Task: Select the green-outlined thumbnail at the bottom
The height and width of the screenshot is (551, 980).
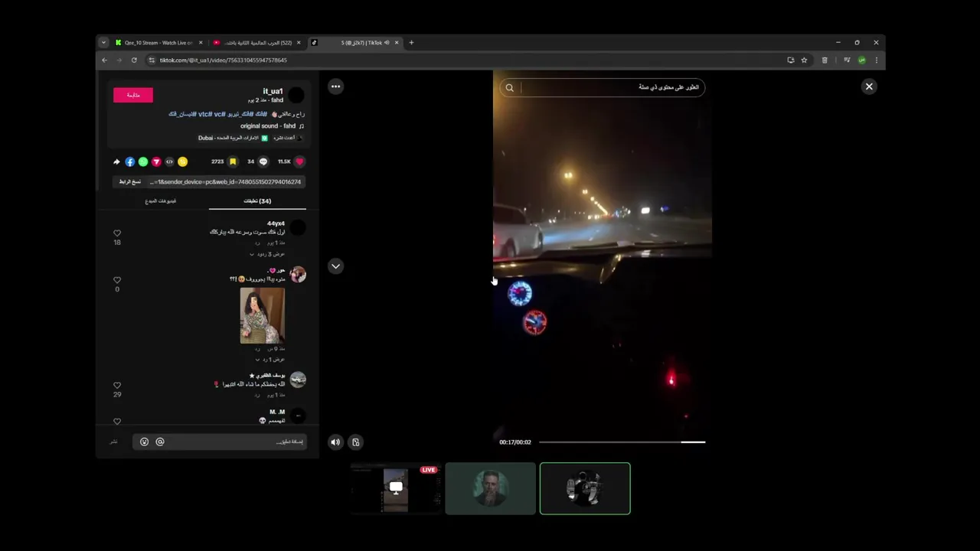Action: tap(585, 488)
